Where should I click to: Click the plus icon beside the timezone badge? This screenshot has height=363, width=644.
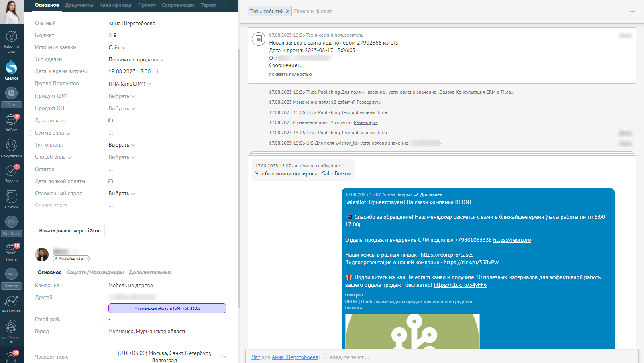tap(104, 307)
